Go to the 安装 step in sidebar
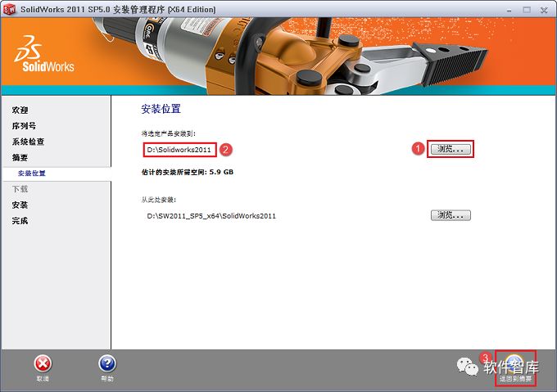This screenshot has width=557, height=392. 20,205
